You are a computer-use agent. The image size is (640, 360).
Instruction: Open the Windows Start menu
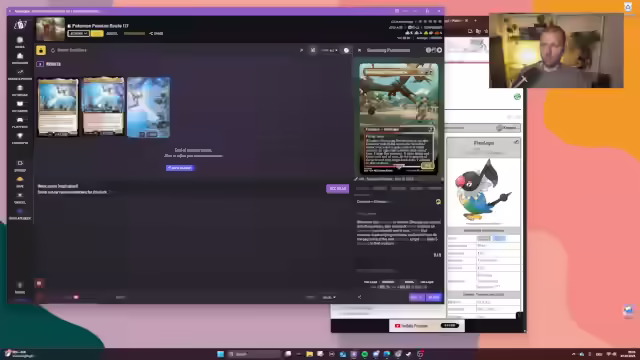(220, 354)
